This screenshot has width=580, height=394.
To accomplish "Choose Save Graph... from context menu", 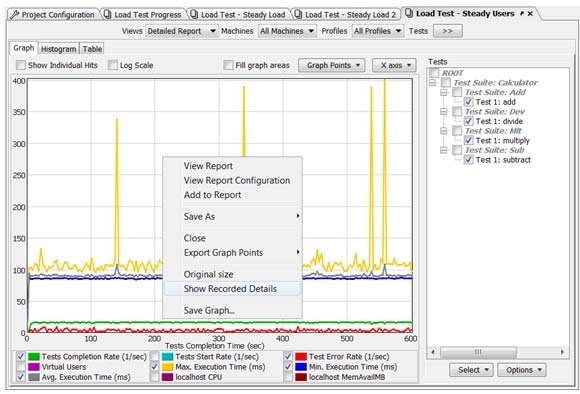I will point(232,311).
